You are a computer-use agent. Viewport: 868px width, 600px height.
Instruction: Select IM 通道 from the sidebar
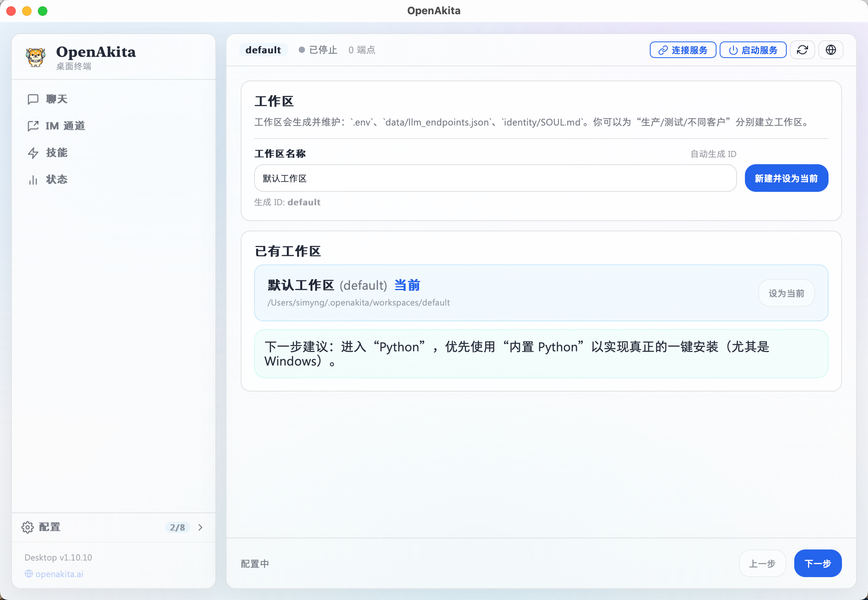pyautogui.click(x=65, y=126)
